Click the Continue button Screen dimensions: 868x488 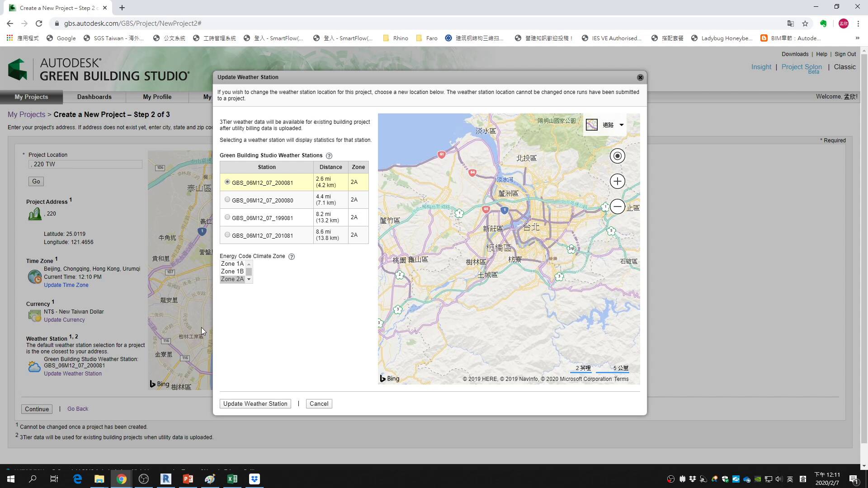tap(37, 409)
